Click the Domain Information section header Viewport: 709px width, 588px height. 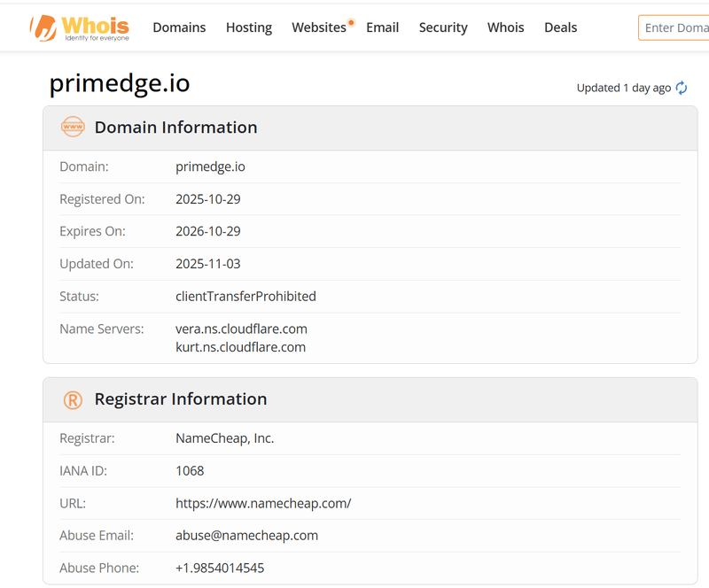pyautogui.click(x=370, y=128)
